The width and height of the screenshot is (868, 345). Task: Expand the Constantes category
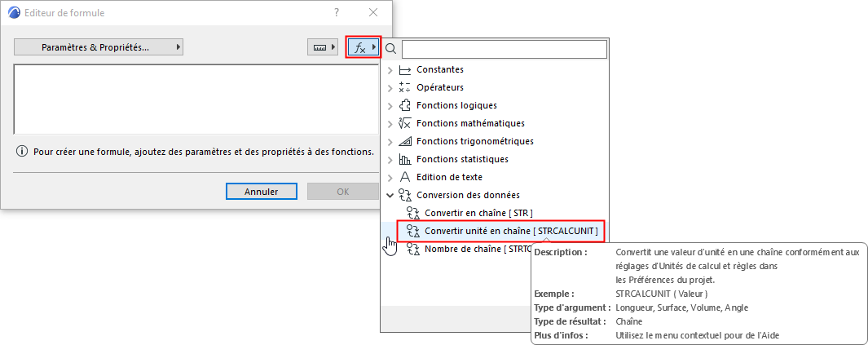click(x=390, y=70)
